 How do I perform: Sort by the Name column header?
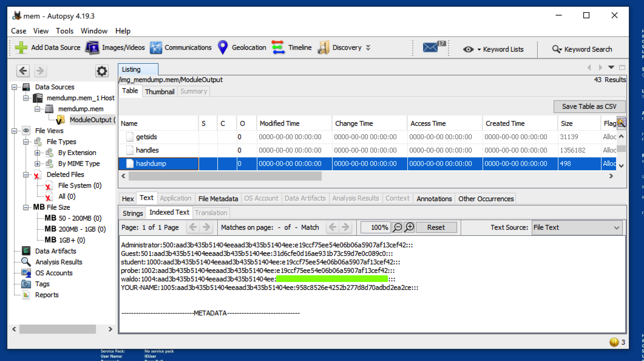click(158, 123)
